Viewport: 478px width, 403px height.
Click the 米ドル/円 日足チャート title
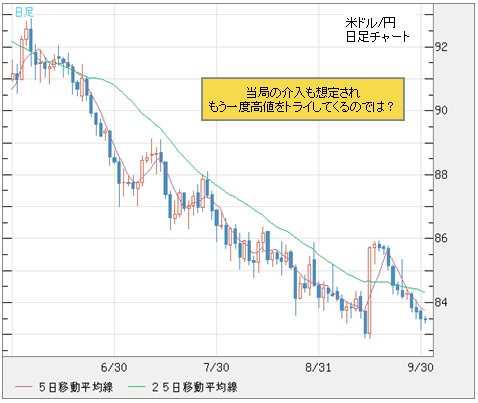click(377, 30)
